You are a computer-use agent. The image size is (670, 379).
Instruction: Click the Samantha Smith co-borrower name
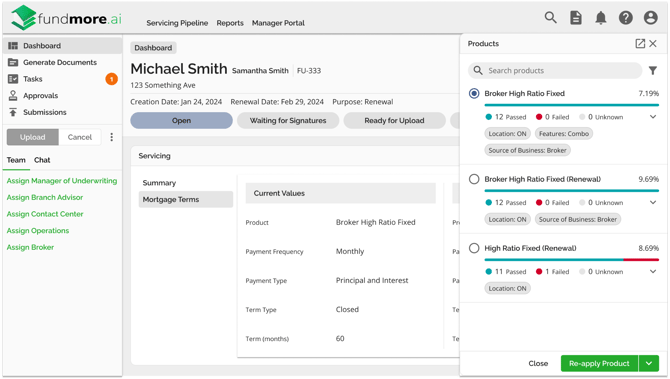click(x=260, y=71)
